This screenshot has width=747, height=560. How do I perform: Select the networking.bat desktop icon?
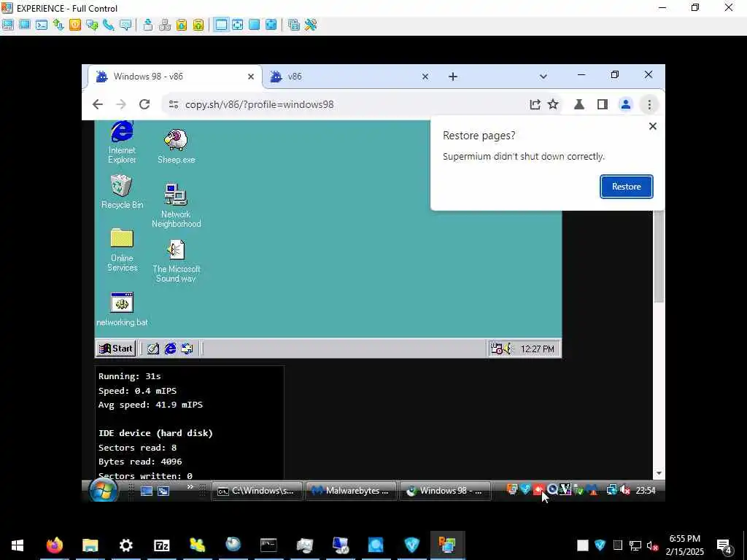(122, 309)
